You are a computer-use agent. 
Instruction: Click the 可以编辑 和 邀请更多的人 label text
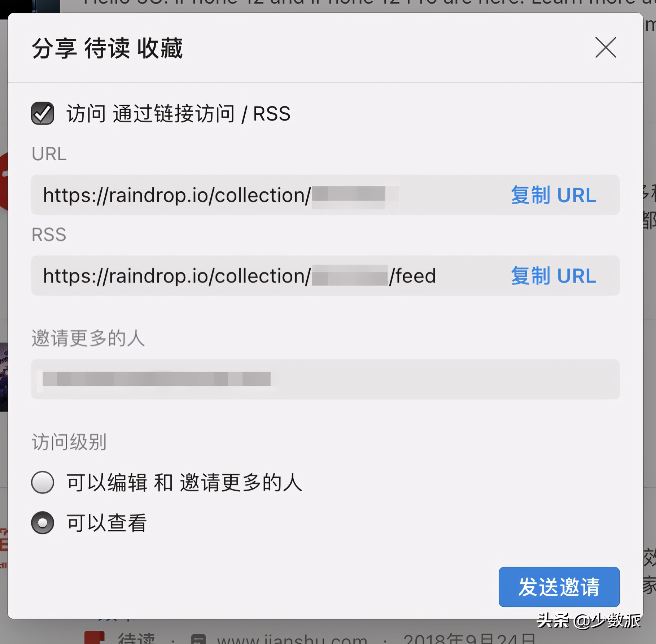click(184, 483)
